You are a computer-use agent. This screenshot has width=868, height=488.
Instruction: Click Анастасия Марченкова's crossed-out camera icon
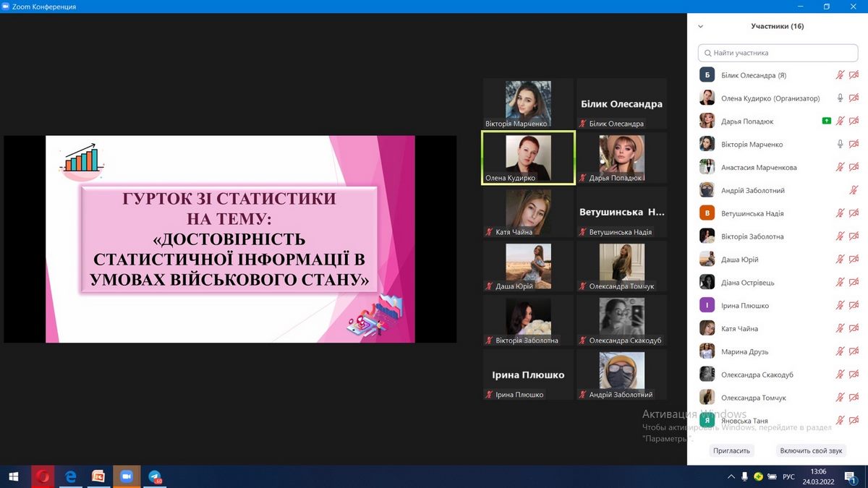pos(854,168)
